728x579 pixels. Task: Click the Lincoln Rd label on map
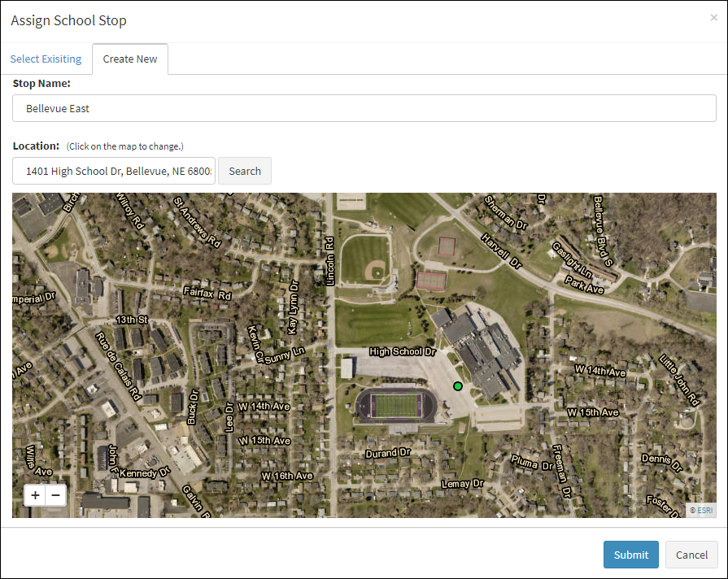pyautogui.click(x=329, y=261)
